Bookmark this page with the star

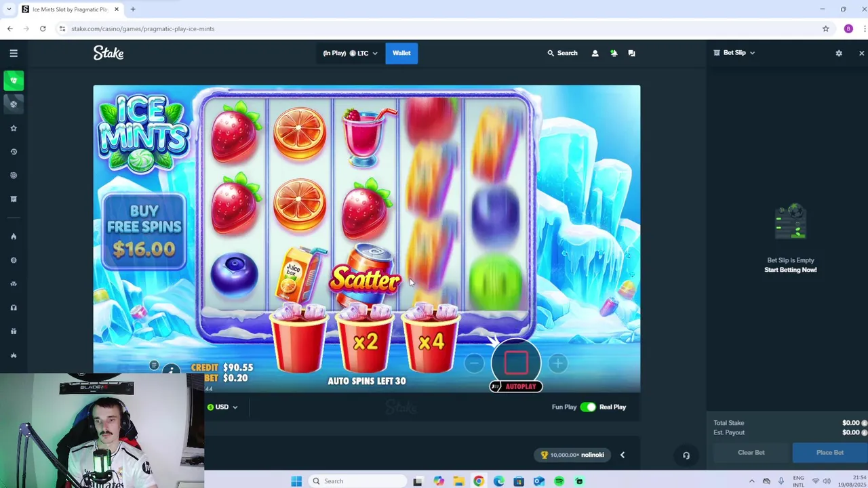click(826, 28)
